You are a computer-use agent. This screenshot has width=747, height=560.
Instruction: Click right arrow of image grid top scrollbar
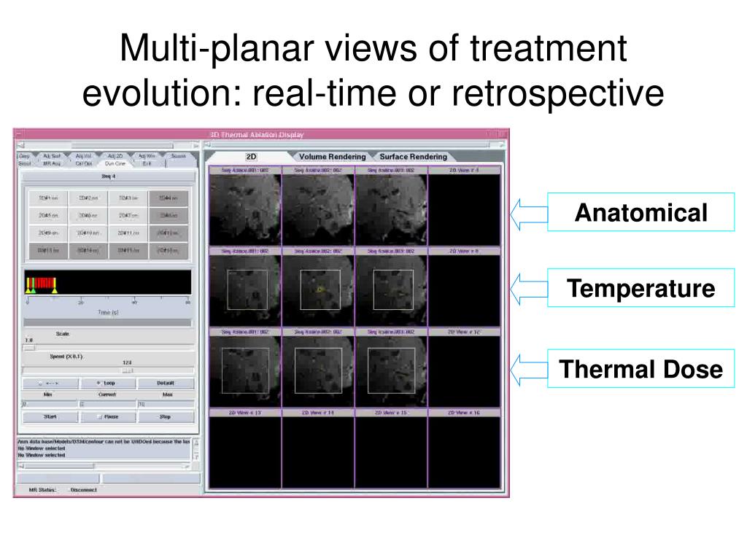pos(502,144)
